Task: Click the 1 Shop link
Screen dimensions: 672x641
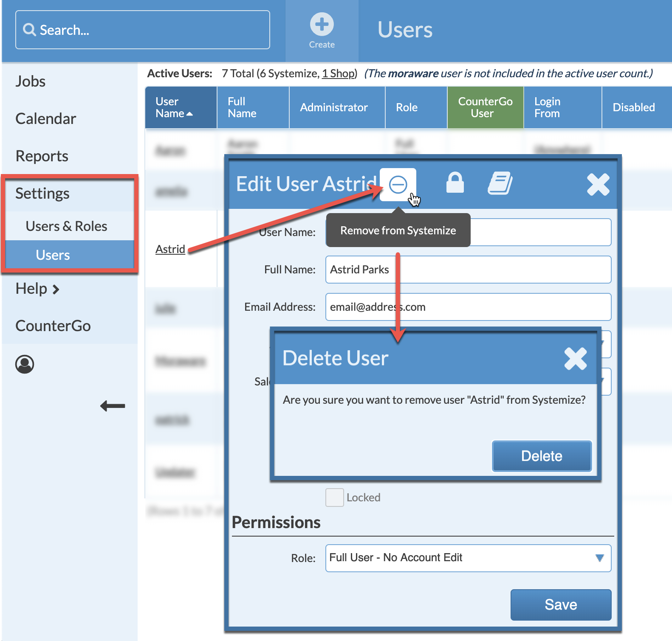Action: (x=338, y=73)
